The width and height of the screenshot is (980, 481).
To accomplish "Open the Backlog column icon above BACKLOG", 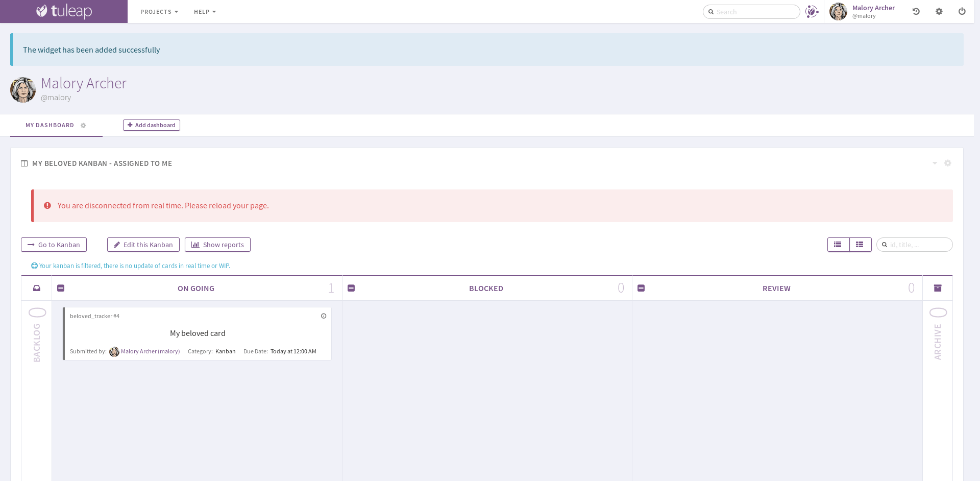I will coord(36,288).
